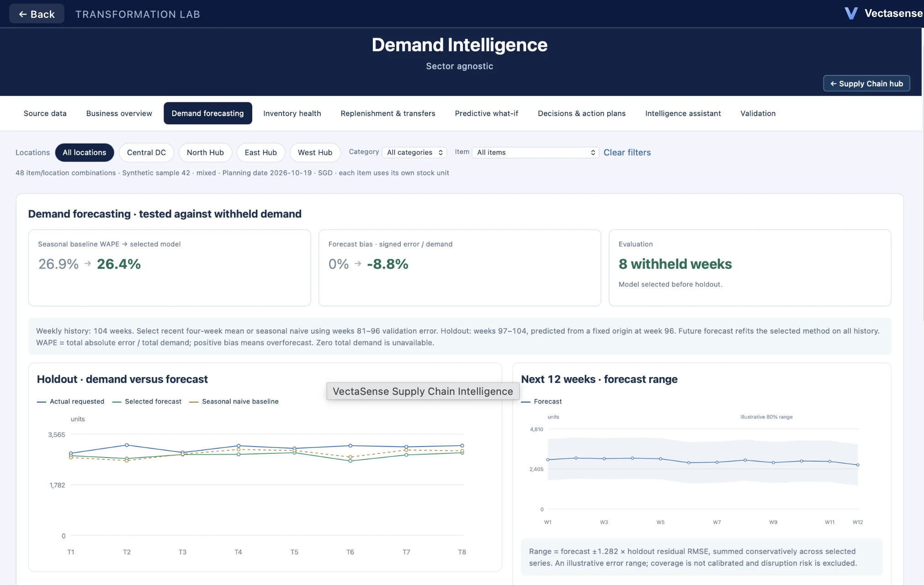Click the Forecast legend entry in range chart
Image resolution: width=924 pixels, height=585 pixels.
click(x=542, y=401)
